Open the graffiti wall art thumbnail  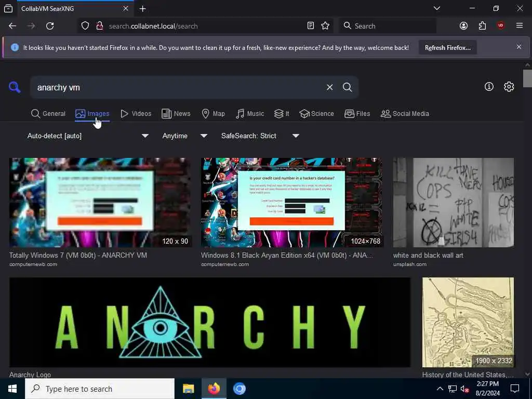tap(454, 202)
